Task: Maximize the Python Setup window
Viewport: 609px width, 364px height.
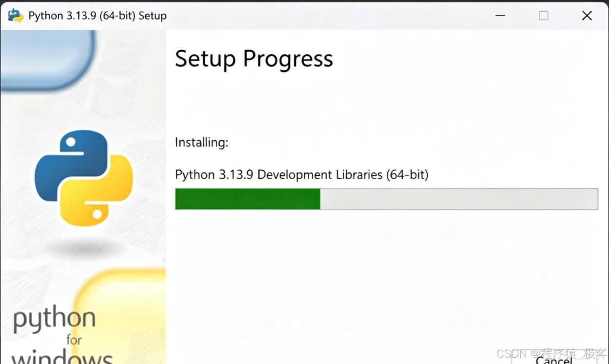Action: pyautogui.click(x=544, y=16)
